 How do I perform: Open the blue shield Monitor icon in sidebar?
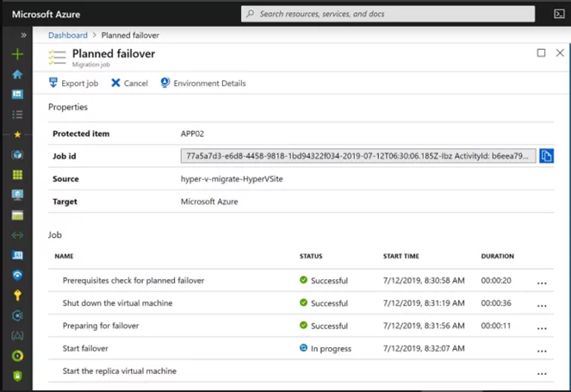pyautogui.click(x=17, y=275)
